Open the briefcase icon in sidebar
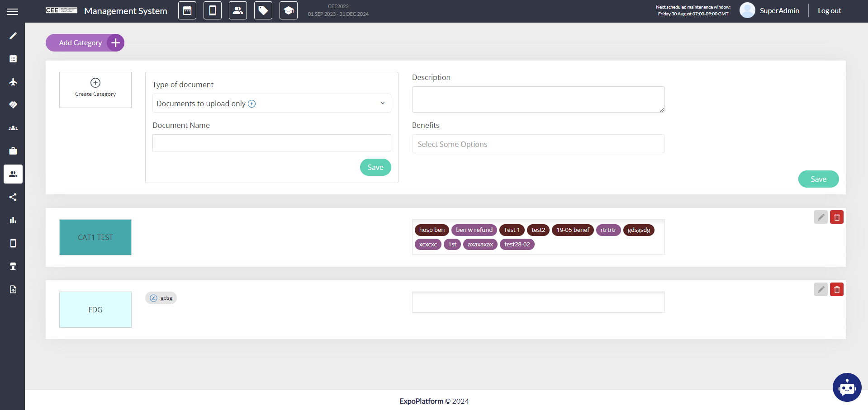 [13, 151]
